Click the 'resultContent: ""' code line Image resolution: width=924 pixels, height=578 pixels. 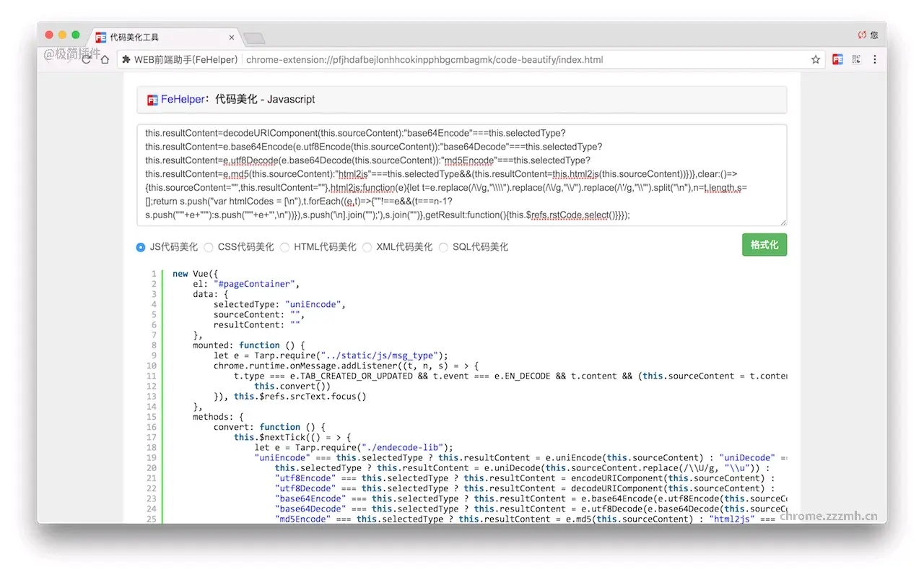pyautogui.click(x=256, y=325)
